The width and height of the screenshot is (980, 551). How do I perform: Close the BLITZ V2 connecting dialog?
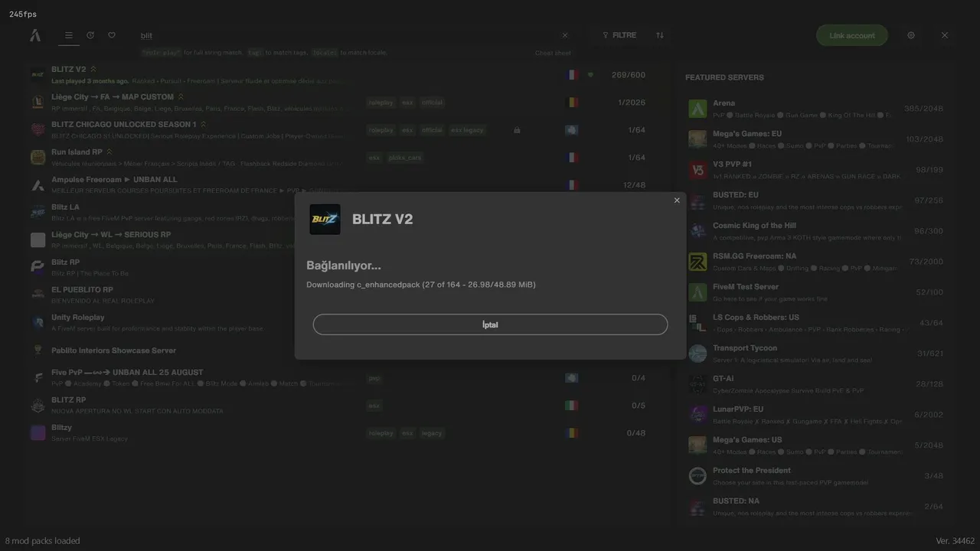pyautogui.click(x=677, y=201)
